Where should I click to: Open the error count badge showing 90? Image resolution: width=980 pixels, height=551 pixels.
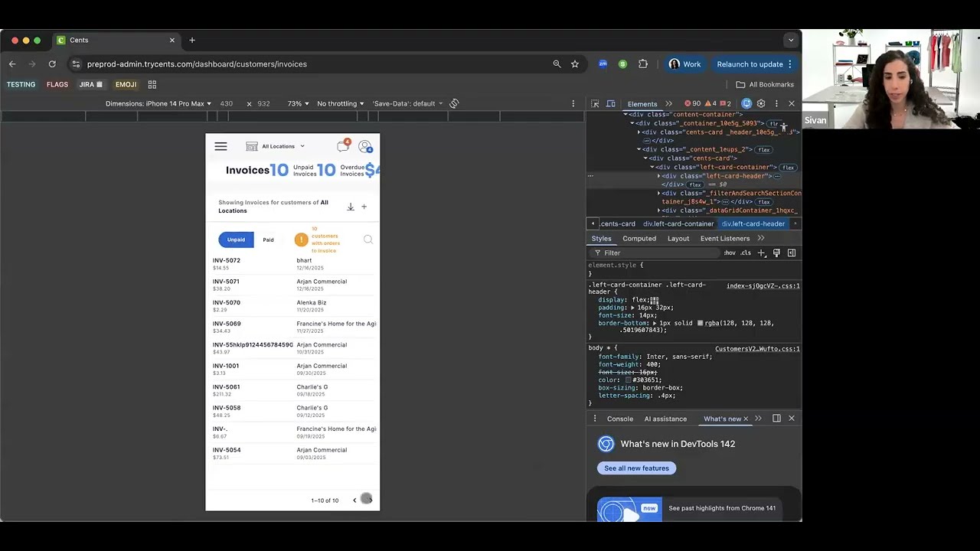click(x=692, y=103)
